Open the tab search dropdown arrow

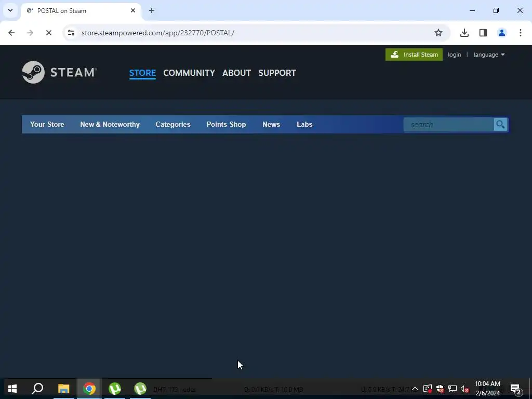click(10, 10)
